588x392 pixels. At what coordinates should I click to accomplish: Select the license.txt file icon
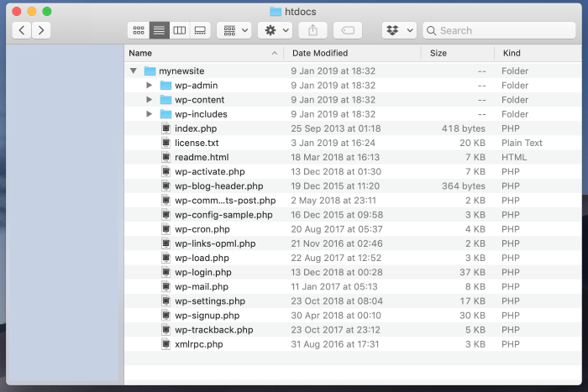pos(165,143)
